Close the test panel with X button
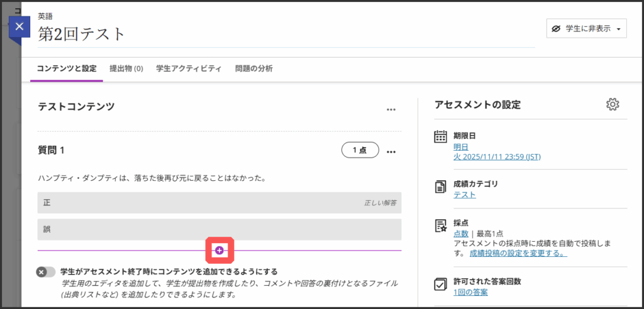 pos(19,27)
